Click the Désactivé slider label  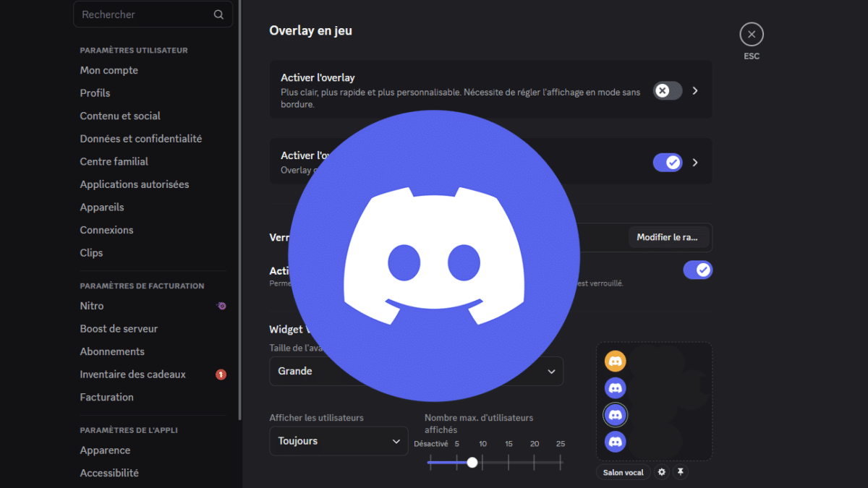(431, 444)
